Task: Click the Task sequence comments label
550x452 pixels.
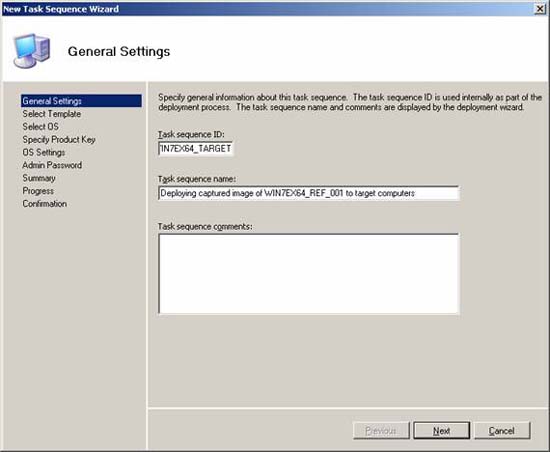Action: [205, 227]
